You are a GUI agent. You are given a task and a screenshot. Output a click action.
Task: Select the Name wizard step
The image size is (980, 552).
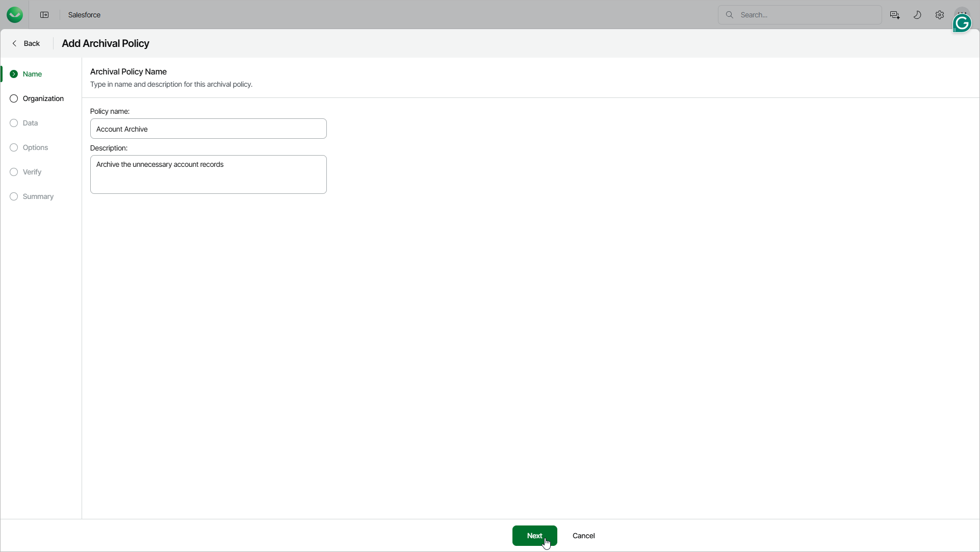pos(32,74)
